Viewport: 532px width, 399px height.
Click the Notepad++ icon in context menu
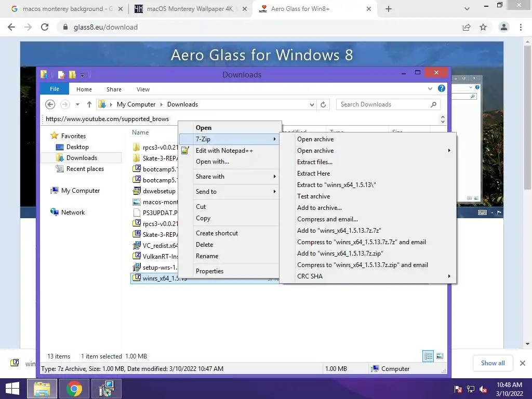185,150
